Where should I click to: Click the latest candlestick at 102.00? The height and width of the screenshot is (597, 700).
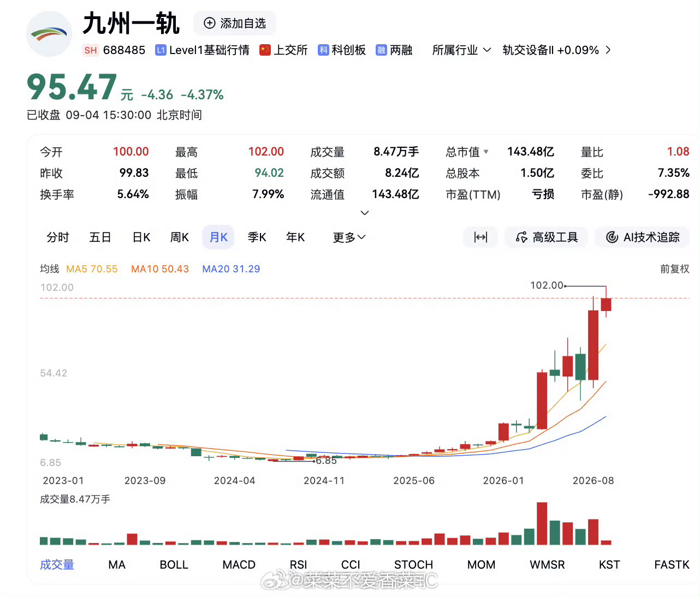(x=606, y=304)
